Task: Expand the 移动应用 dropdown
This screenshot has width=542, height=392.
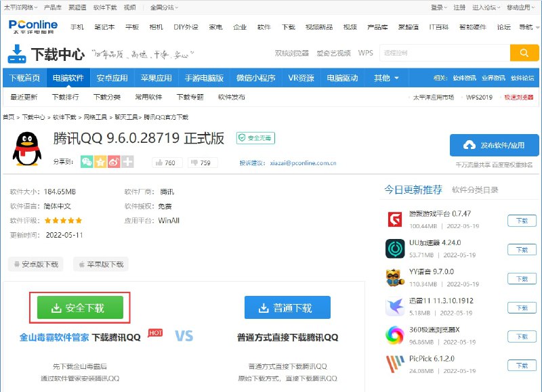Action: click(x=520, y=7)
